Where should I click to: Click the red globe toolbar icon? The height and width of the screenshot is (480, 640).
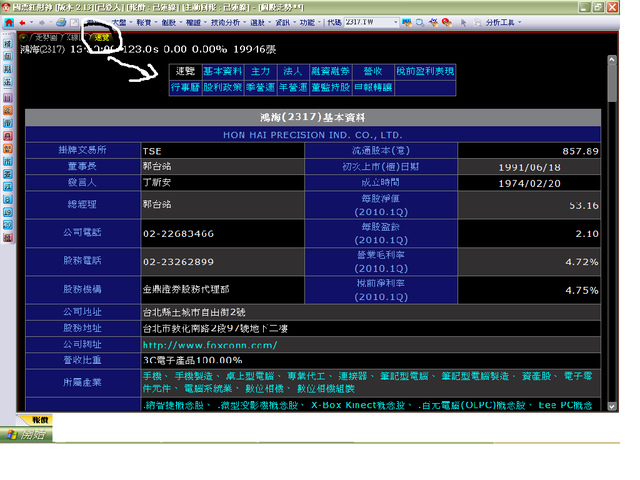coord(447,23)
